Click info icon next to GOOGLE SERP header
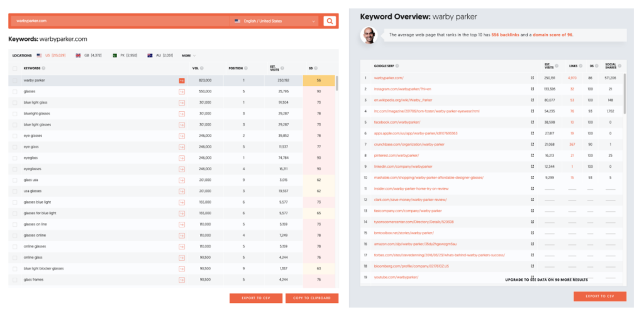The image size is (644, 316). coord(397,66)
